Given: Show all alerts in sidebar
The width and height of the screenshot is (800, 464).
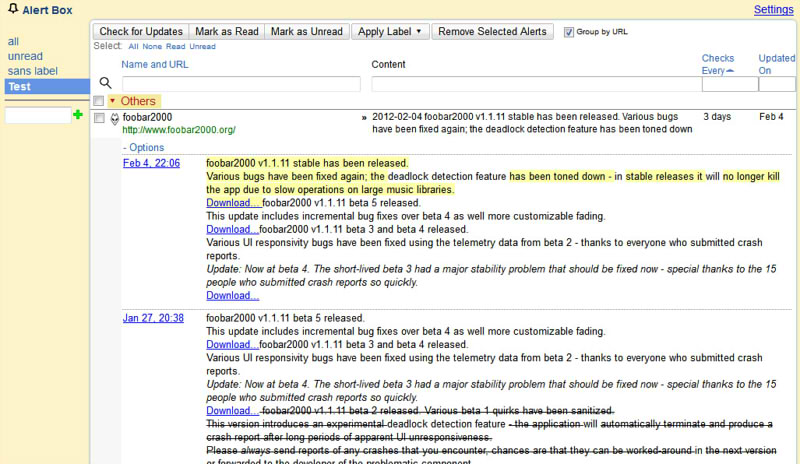Looking at the screenshot, I should point(13,42).
